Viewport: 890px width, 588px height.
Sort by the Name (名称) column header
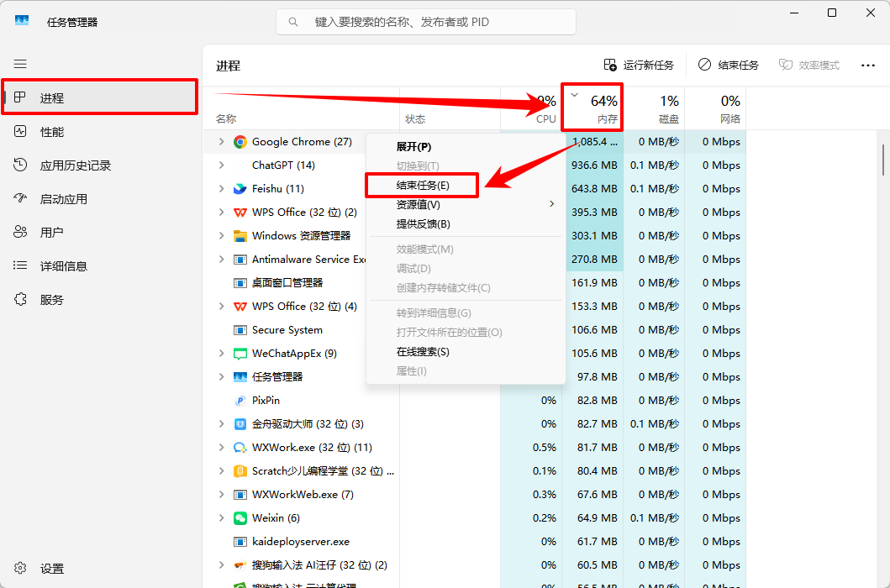pyautogui.click(x=226, y=118)
